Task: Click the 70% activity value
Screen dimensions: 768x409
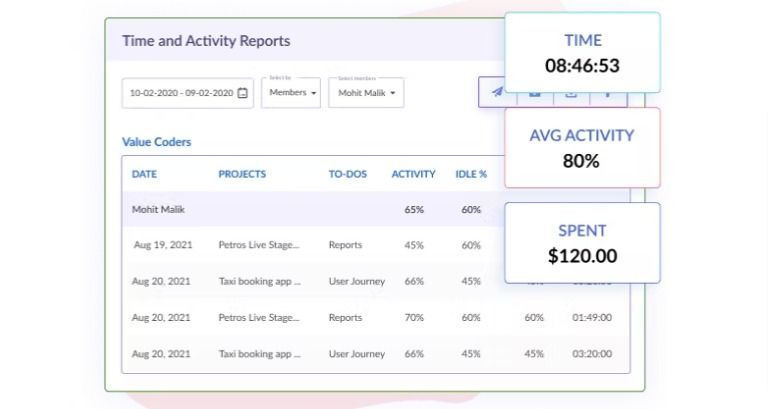Action: [x=414, y=317]
